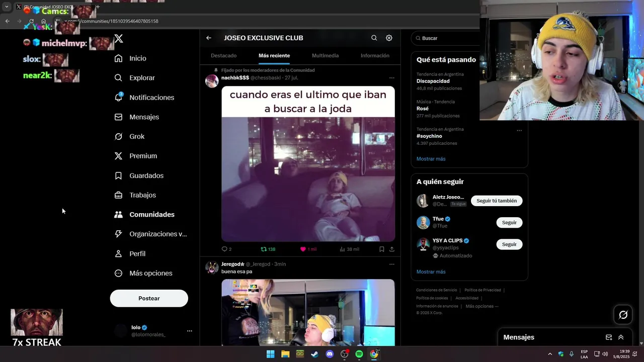Viewport: 644px width, 362px height.
Task: Click the X logo in the sidebar
Action: tap(118, 39)
